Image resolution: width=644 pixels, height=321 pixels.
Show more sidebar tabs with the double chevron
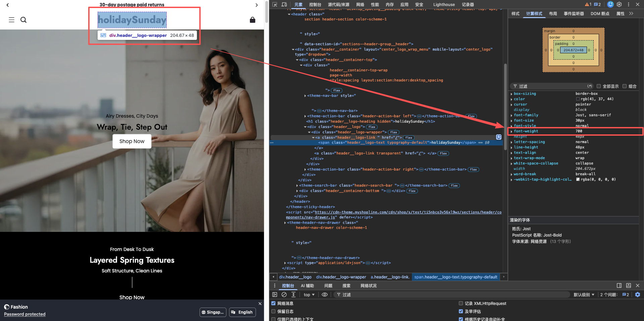(x=631, y=13)
